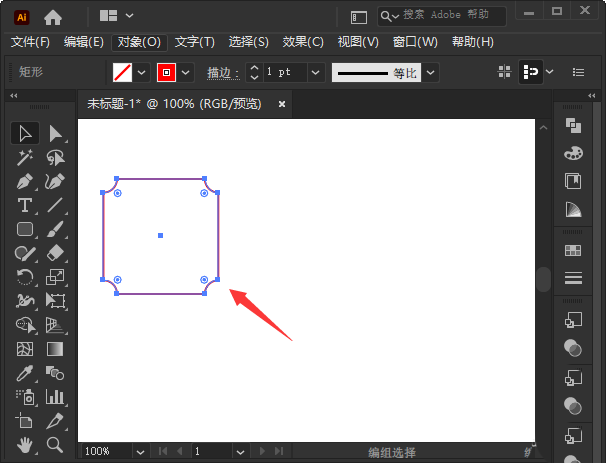Viewport: 606px width, 463px height.
Task: Open the 效果(C) menu
Action: pyautogui.click(x=303, y=42)
